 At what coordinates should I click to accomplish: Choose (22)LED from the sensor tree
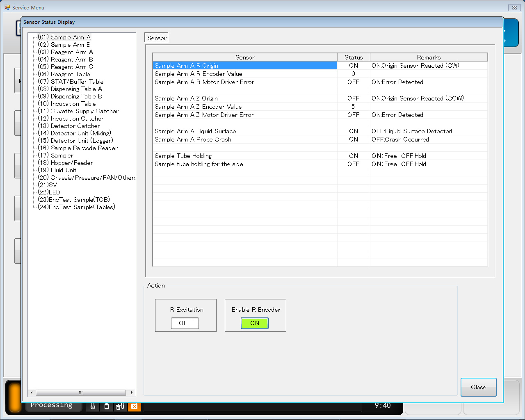(x=49, y=192)
